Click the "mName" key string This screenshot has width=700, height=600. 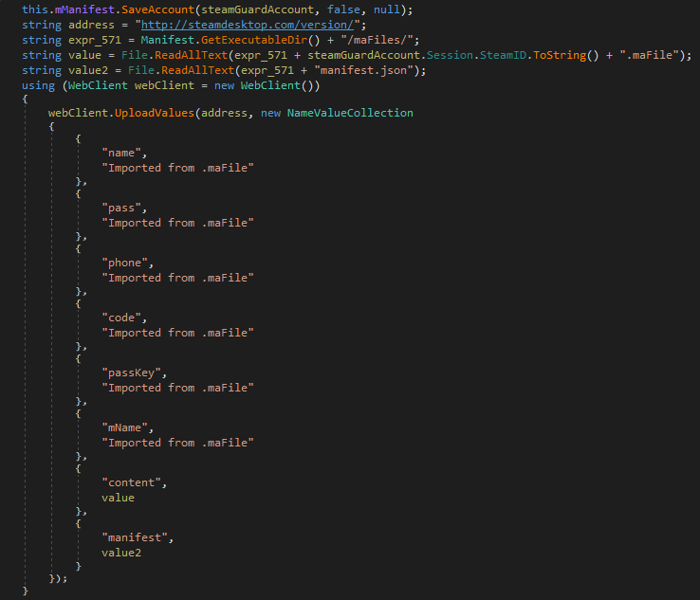[124, 427]
